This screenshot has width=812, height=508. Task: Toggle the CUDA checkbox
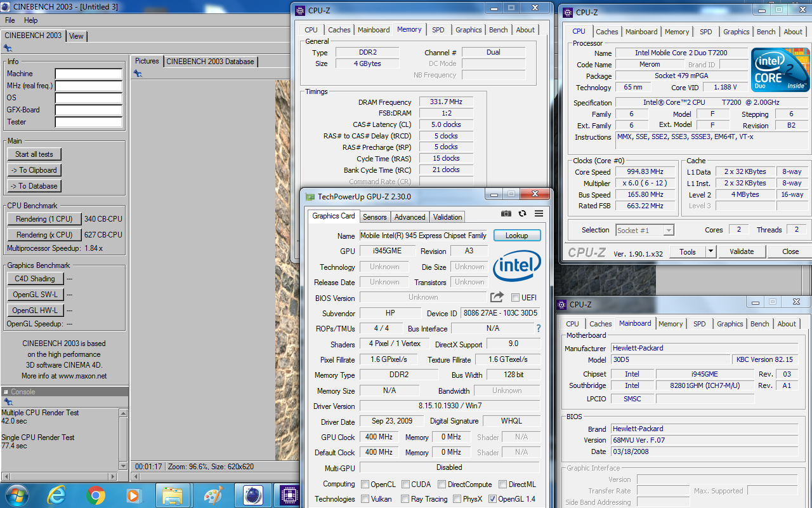[405, 485]
